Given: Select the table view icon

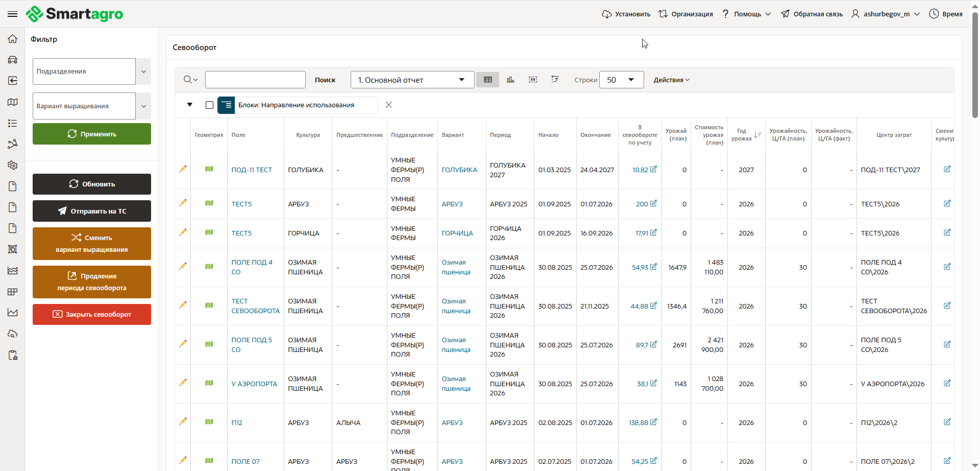Looking at the screenshot, I should (x=488, y=80).
